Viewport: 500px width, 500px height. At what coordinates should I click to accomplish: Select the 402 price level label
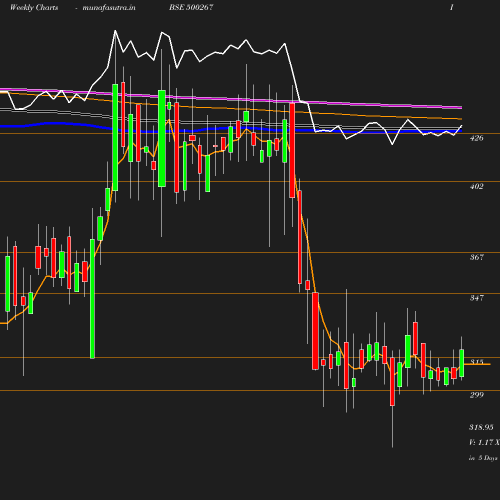pos(476,186)
